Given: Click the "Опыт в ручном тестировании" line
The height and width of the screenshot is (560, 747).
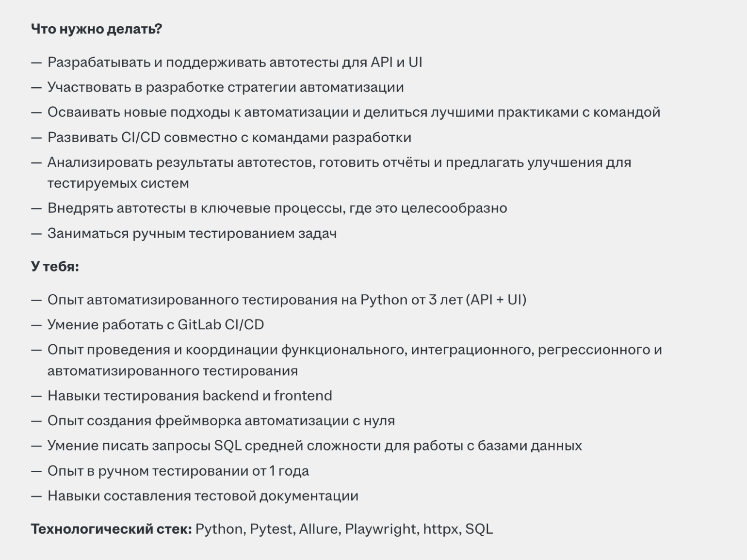Looking at the screenshot, I should [x=178, y=471].
